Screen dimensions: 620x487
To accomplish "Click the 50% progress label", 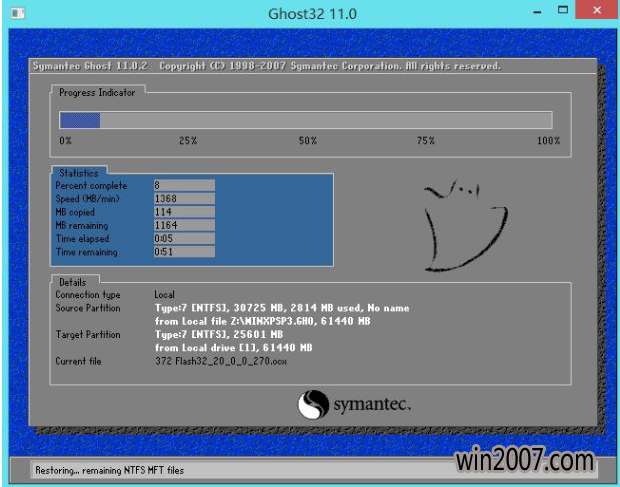I will [308, 141].
